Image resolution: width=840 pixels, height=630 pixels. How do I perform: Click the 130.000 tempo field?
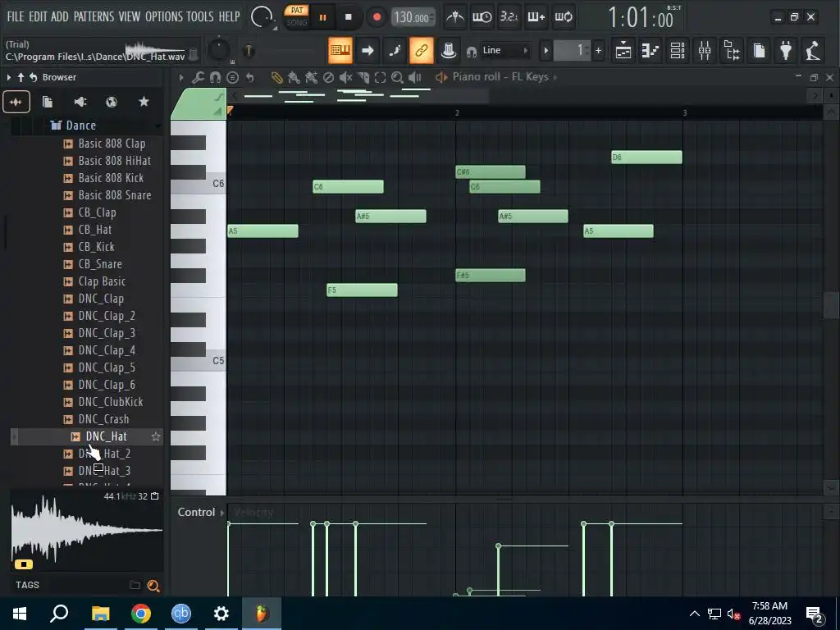pyautogui.click(x=413, y=17)
